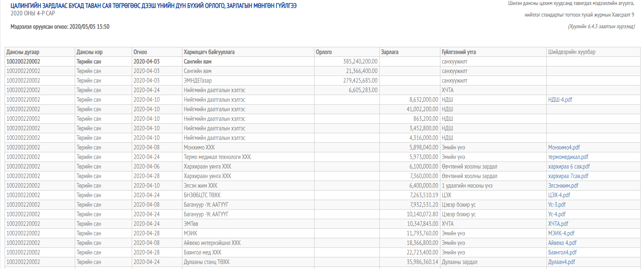Click the Дансны дугаар column header

click(x=22, y=52)
